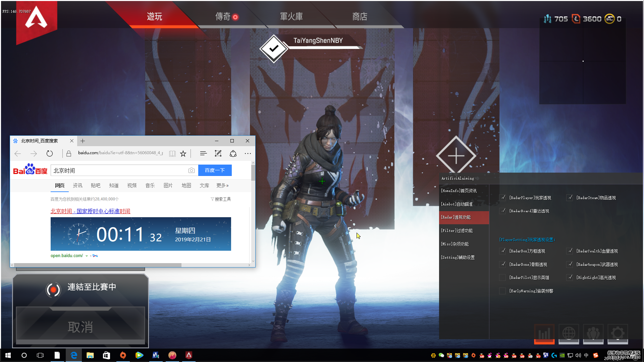Open new browser tab plus button

click(83, 141)
